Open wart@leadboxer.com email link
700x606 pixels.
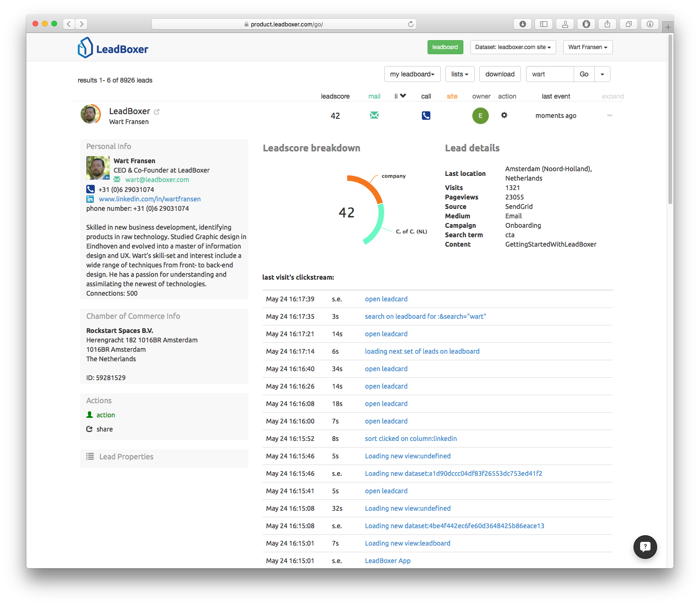click(157, 180)
